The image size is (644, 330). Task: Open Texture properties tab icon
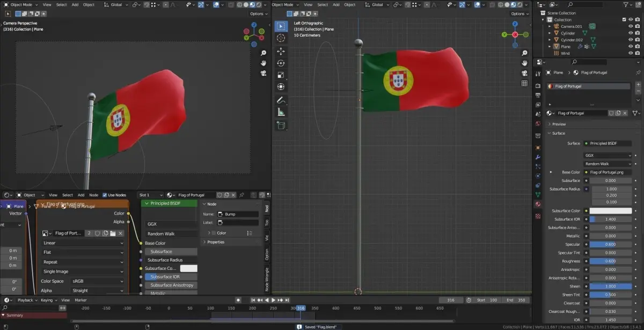(538, 216)
